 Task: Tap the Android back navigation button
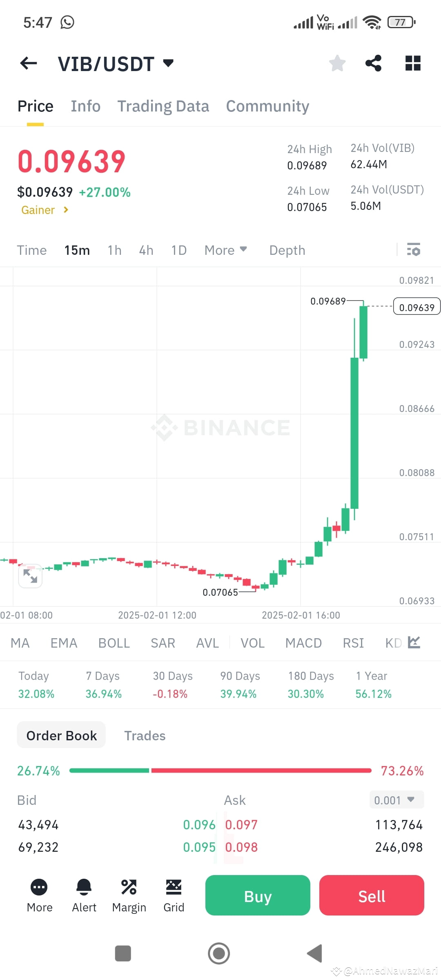point(314,954)
